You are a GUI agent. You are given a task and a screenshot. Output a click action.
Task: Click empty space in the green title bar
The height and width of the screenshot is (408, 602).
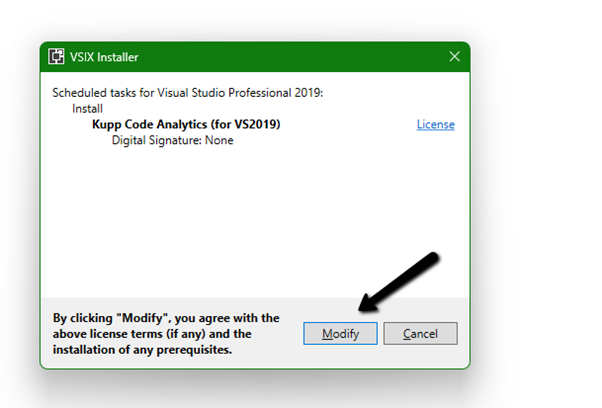pos(300,57)
